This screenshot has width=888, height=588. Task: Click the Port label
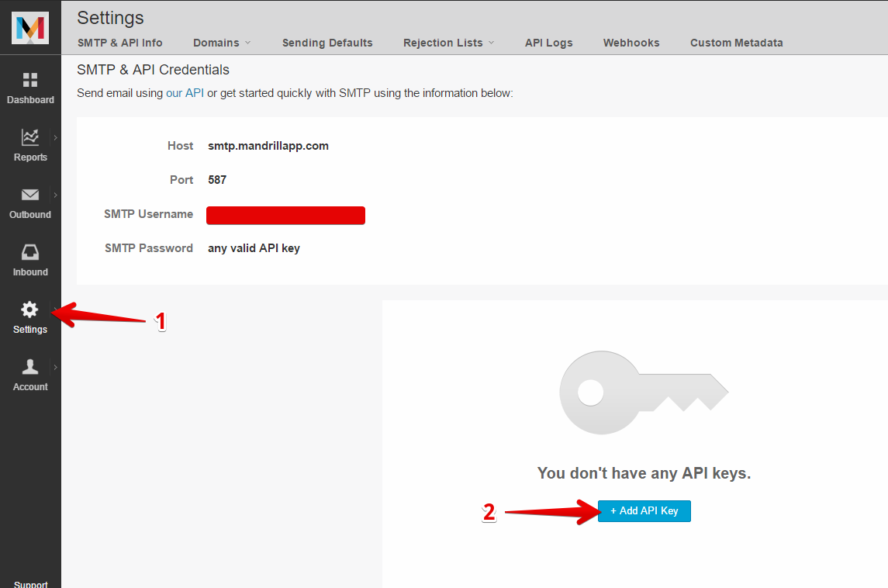(181, 179)
